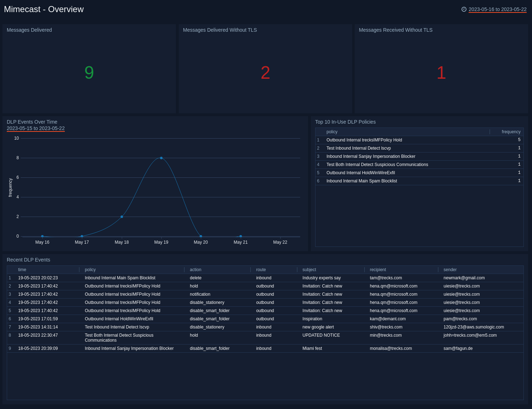
Task: Click the 'UPDATED NOTICE' subject cell
Action: [x=321, y=335]
